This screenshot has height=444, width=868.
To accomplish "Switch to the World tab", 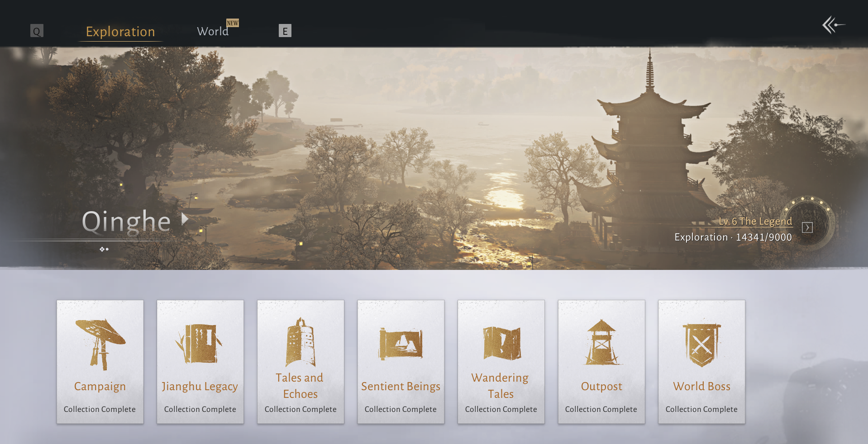I will click(213, 31).
